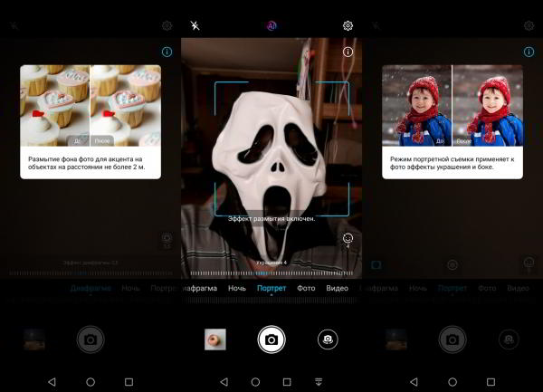Toggle the AI mode icon

point(271,25)
